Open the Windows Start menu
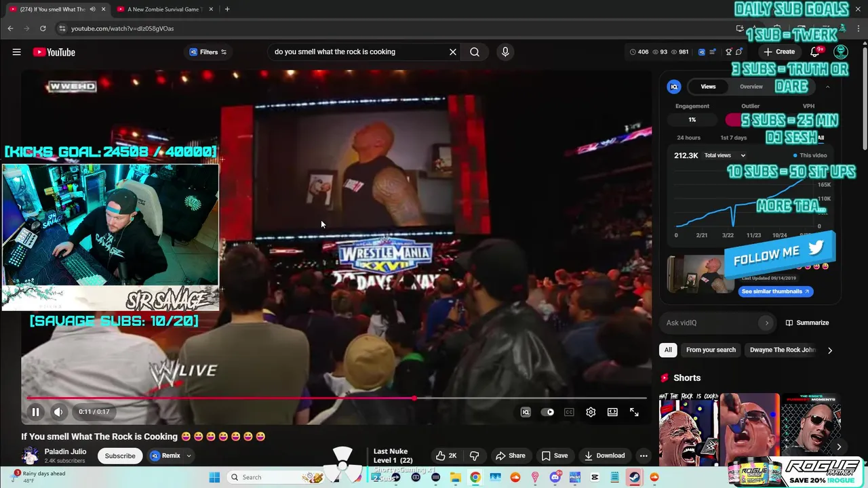The width and height of the screenshot is (868, 488). click(214, 477)
